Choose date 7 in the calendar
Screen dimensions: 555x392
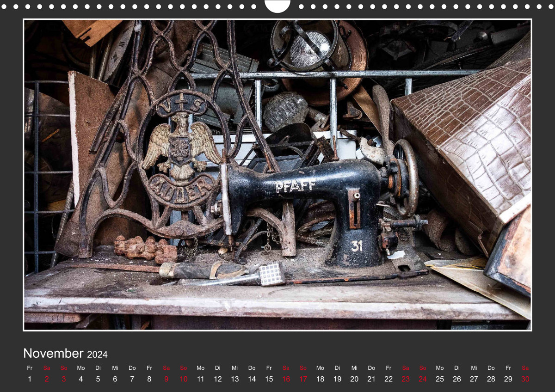click(132, 379)
